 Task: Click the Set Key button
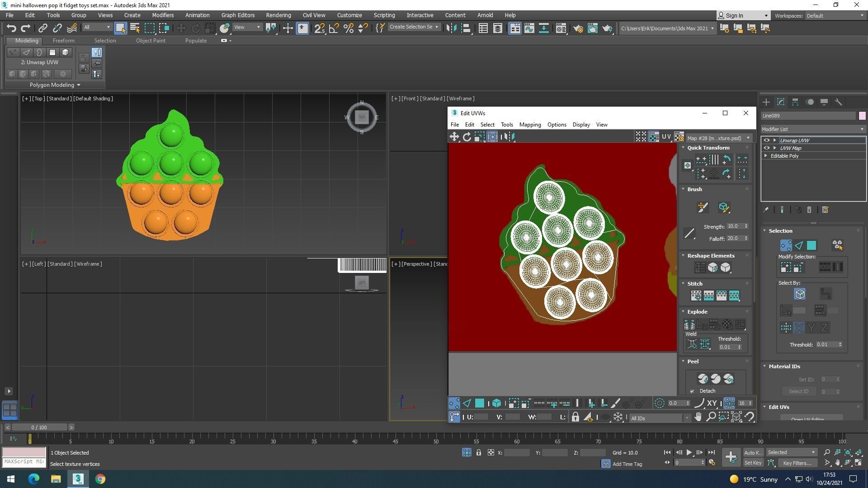coord(753,463)
